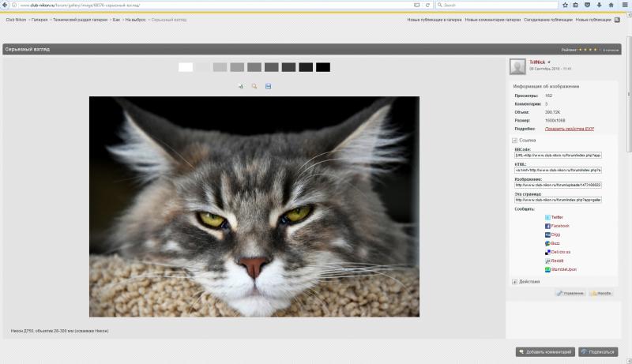Open Новые комментарии галереи
This screenshot has height=364, width=632.
point(492,20)
